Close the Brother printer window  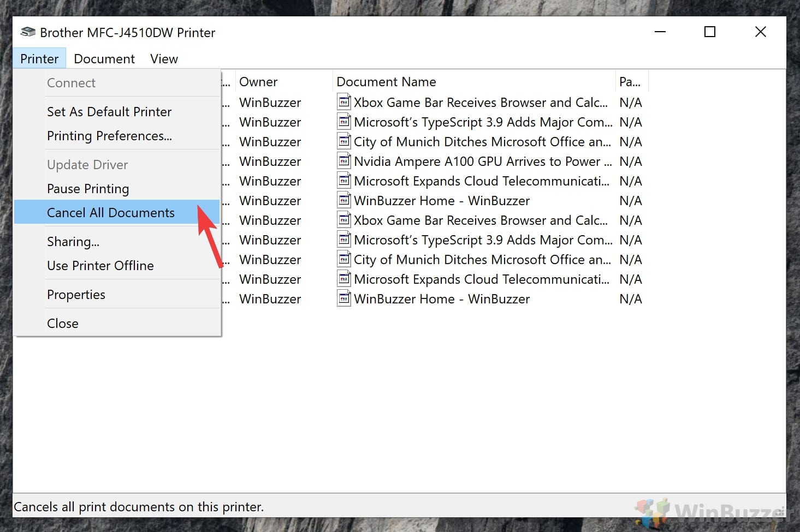(x=760, y=32)
